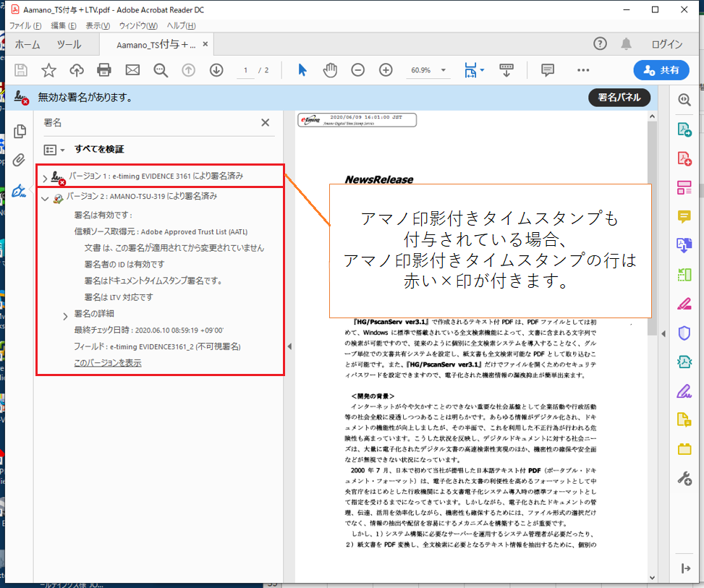Upload the file via the cloud icon
The height and width of the screenshot is (588, 704).
pyautogui.click(x=77, y=70)
